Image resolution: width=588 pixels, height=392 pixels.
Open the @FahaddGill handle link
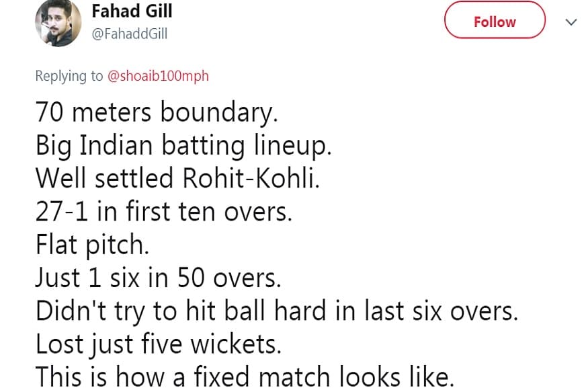(130, 34)
